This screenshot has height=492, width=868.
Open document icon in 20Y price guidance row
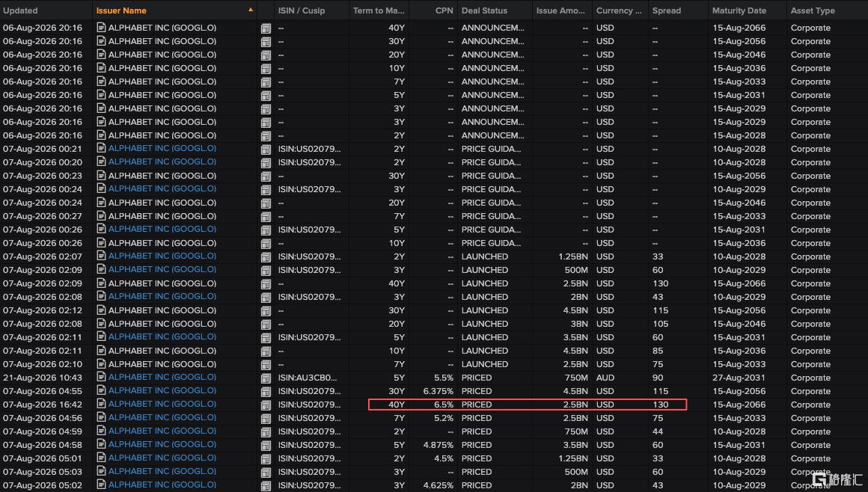click(101, 202)
